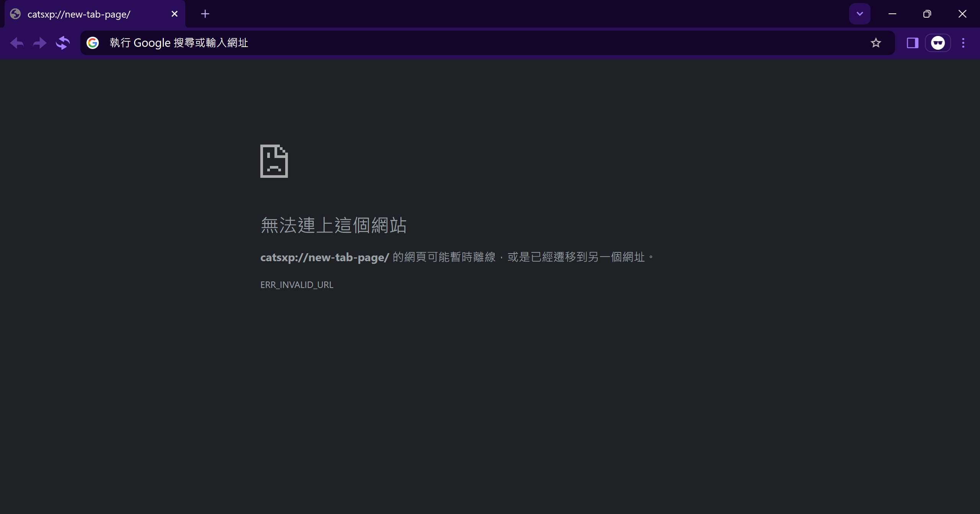Click the bold catsxp://new-tab-page/ text in message
This screenshot has height=514, width=980.
click(x=325, y=257)
